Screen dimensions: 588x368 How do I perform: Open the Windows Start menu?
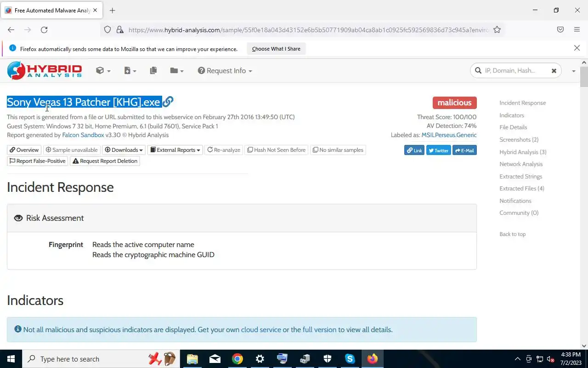(x=11, y=359)
